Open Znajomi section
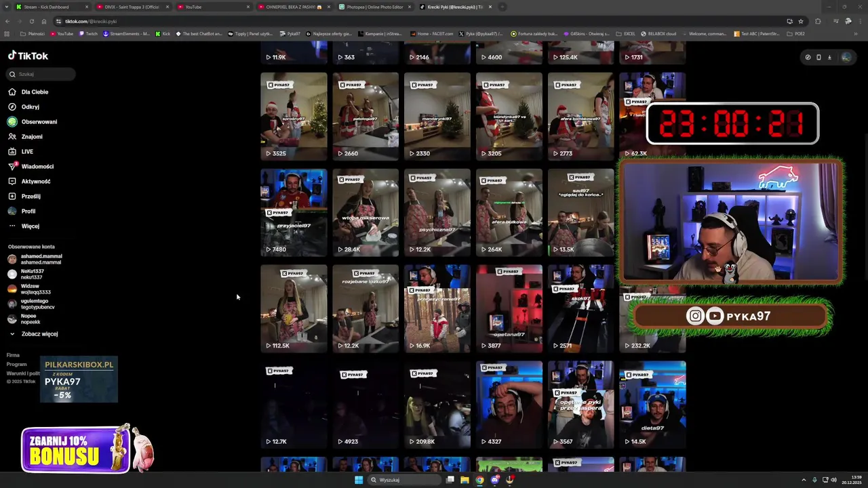 pyautogui.click(x=31, y=136)
